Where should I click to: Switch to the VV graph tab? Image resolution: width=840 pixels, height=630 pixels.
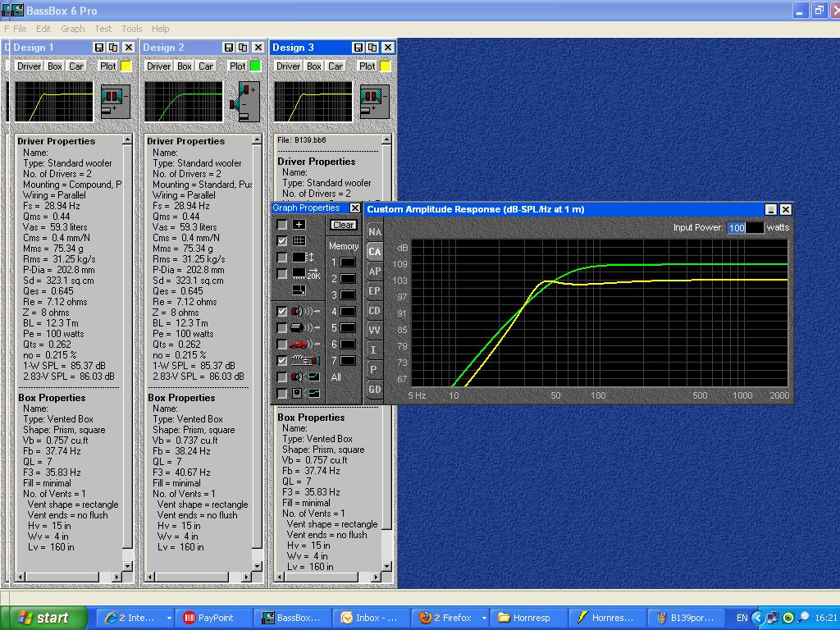(375, 331)
